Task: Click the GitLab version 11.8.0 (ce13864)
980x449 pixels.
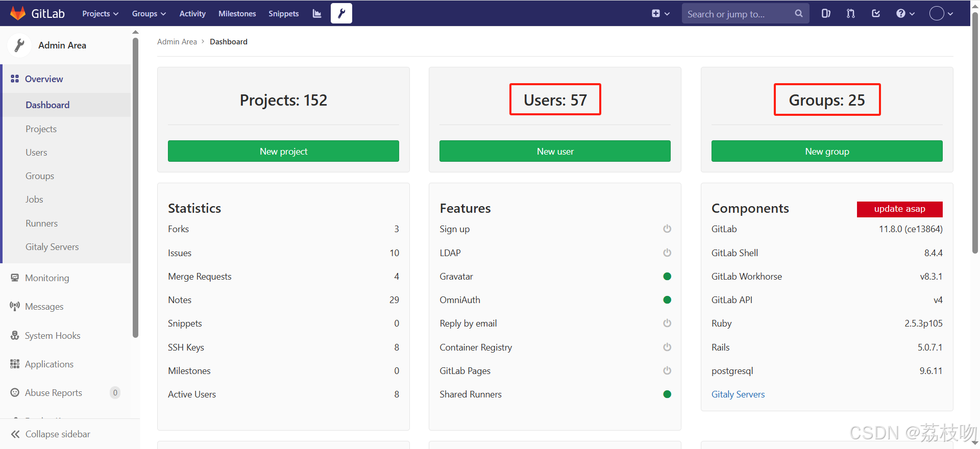Action: pyautogui.click(x=911, y=229)
